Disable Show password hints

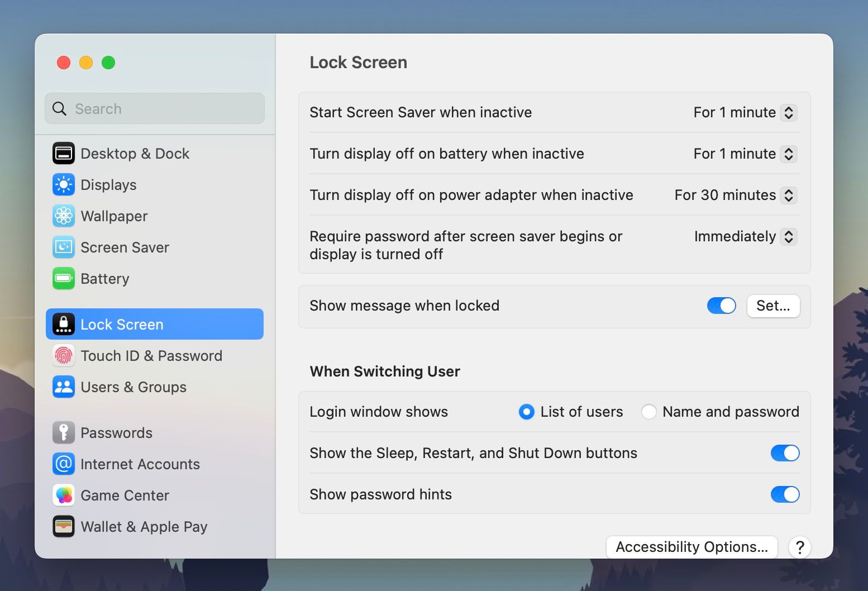coord(785,494)
